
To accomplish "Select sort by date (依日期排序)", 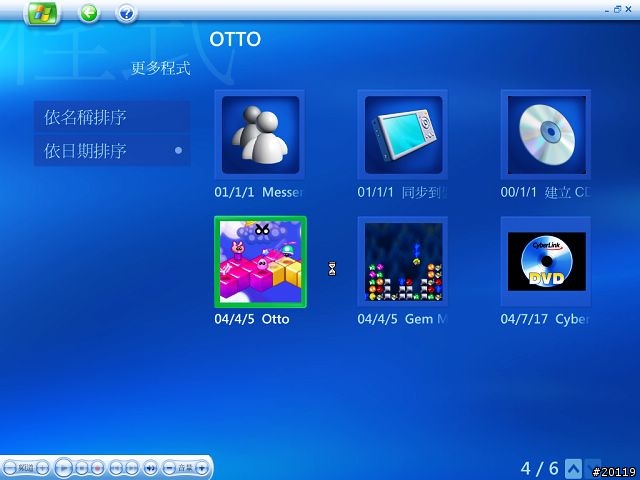I will 112,151.
